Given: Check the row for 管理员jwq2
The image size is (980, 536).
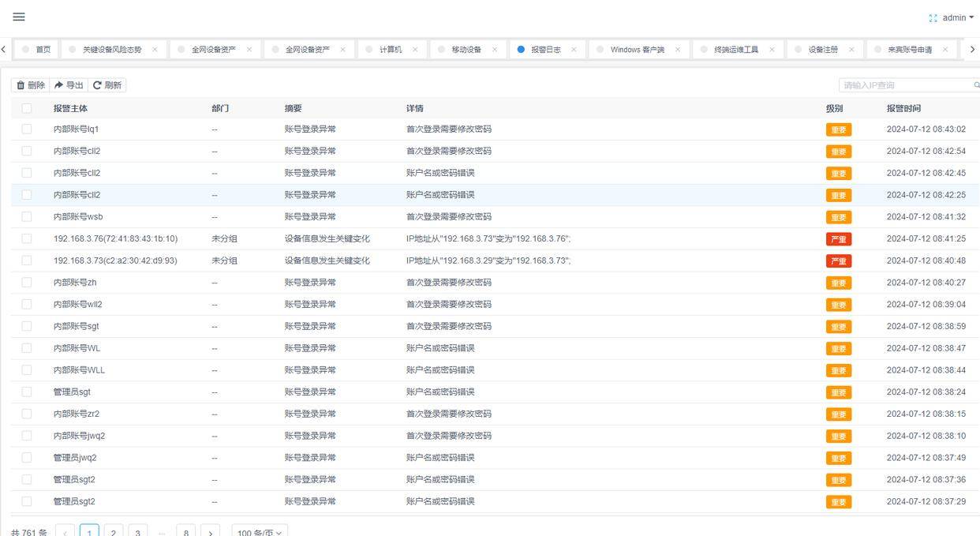Looking at the screenshot, I should coord(27,457).
